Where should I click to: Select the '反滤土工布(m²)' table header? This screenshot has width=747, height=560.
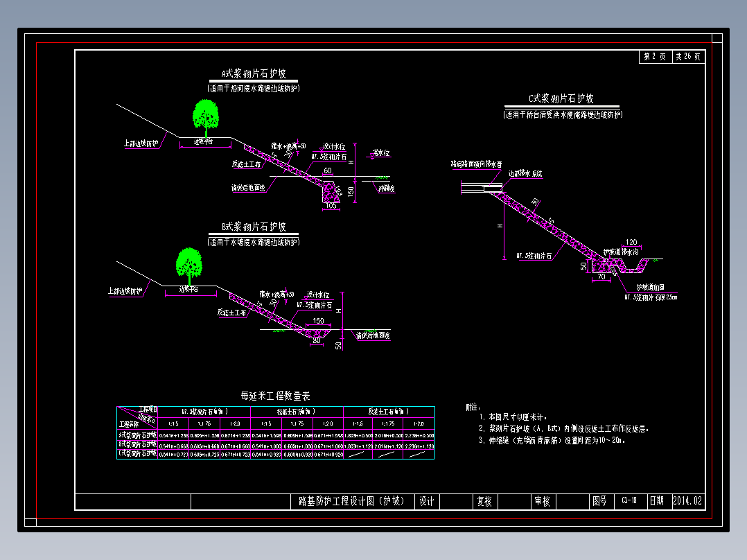point(388,411)
